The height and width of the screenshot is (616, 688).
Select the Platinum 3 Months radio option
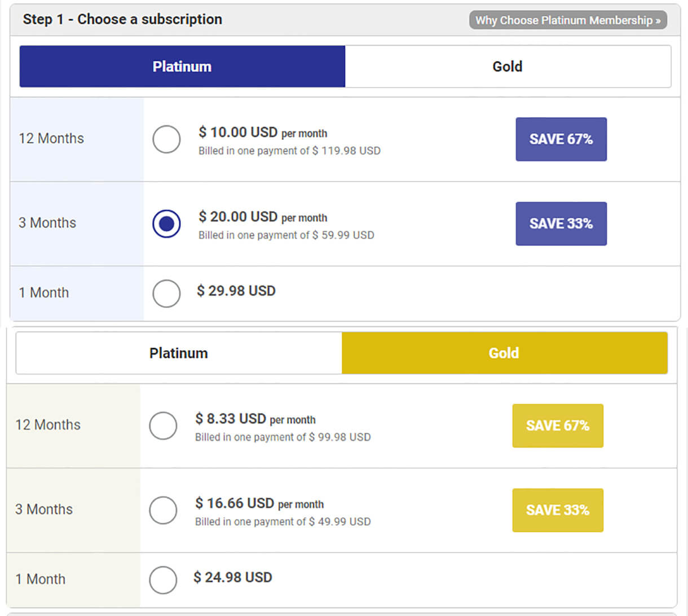click(166, 224)
